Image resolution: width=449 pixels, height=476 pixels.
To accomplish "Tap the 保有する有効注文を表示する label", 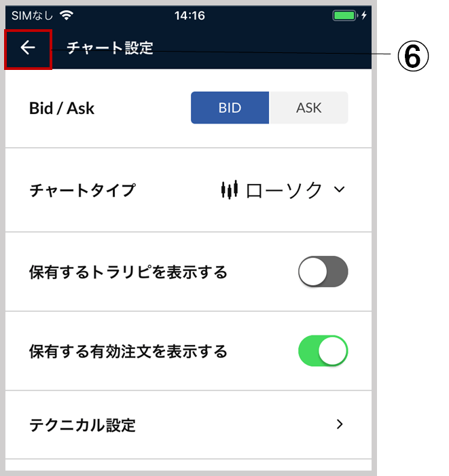I will click(128, 352).
